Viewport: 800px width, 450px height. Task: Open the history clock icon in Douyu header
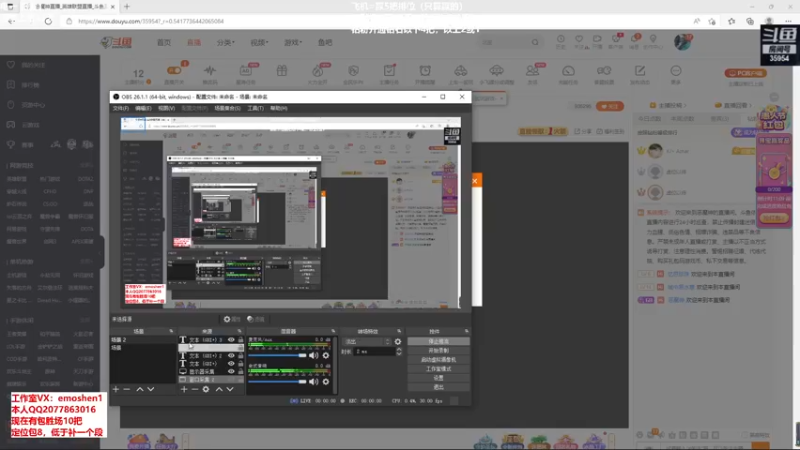[560, 39]
